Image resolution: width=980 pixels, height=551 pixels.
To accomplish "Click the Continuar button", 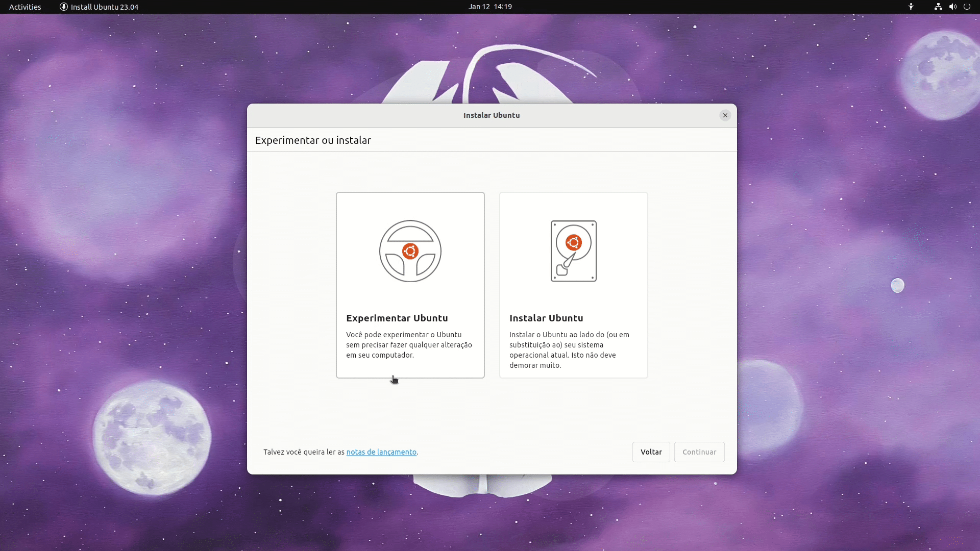I will coord(699,452).
